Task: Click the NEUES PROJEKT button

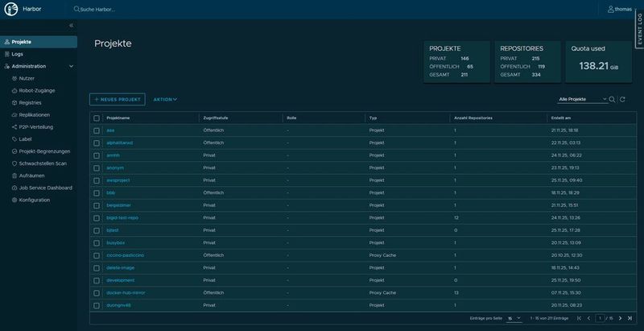Action: (118, 99)
